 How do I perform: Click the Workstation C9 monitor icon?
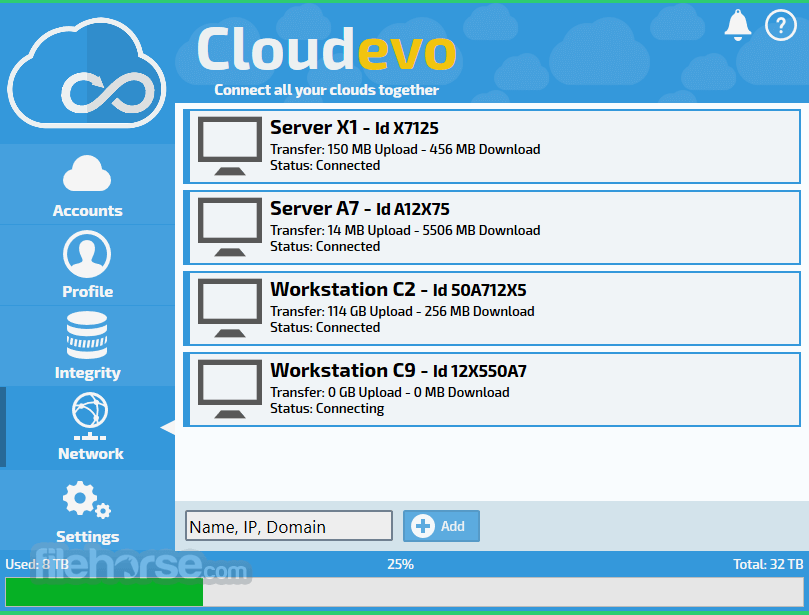click(230, 389)
